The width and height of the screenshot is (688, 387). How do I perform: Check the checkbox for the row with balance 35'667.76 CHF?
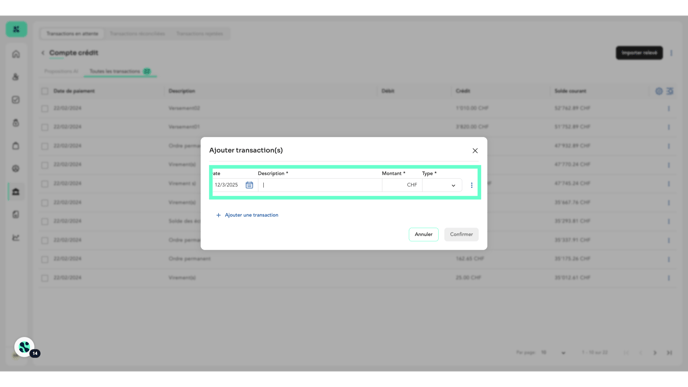45,203
